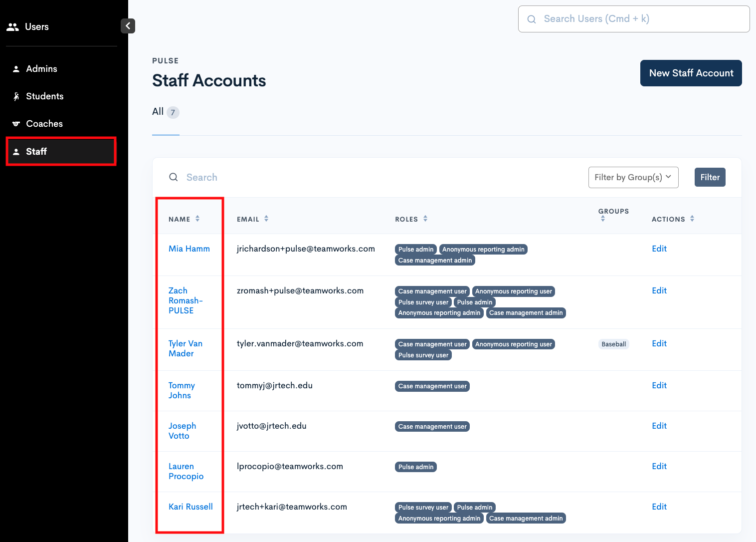This screenshot has width=756, height=542.
Task: Open Mia Hamm's staff profile
Action: (189, 249)
